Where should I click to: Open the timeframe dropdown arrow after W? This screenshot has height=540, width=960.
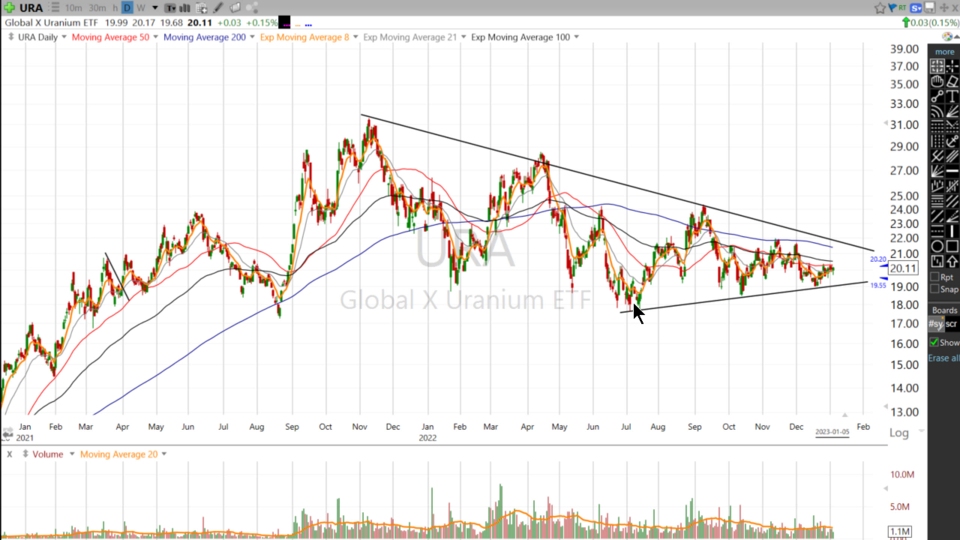155,8
